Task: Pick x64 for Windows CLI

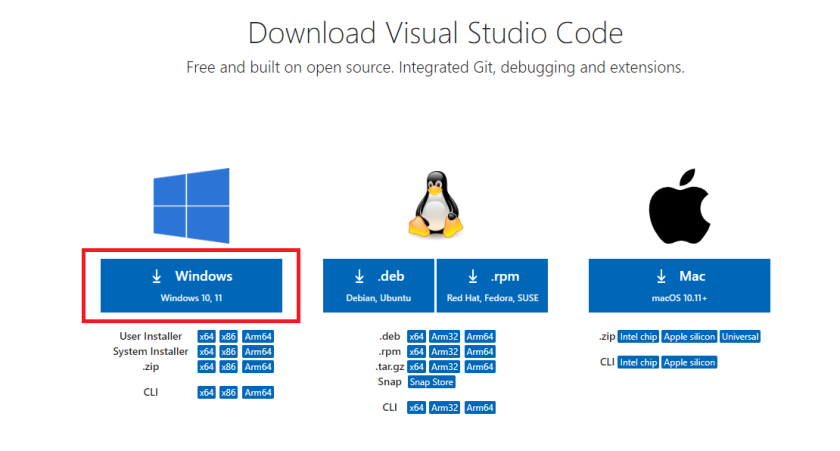Action: coord(206,393)
